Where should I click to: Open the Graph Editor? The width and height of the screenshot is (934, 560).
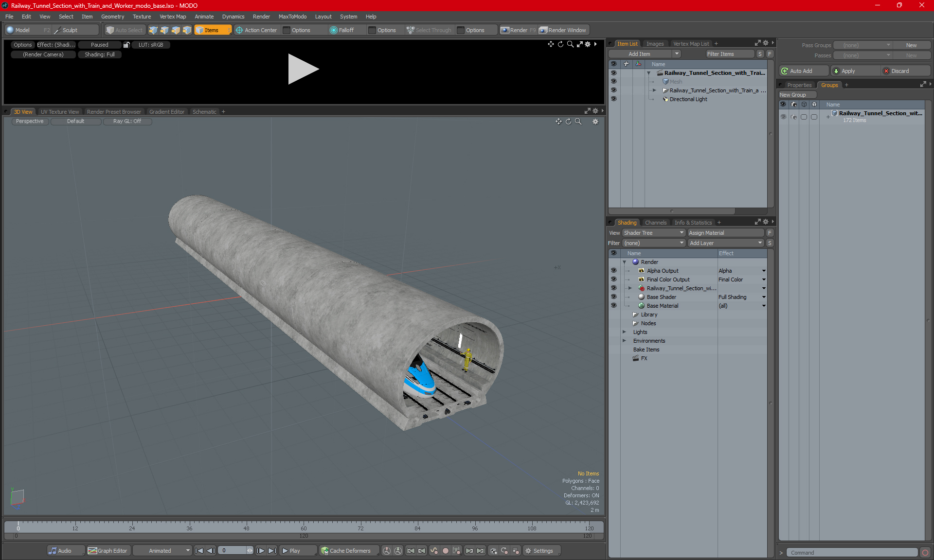[x=108, y=551]
